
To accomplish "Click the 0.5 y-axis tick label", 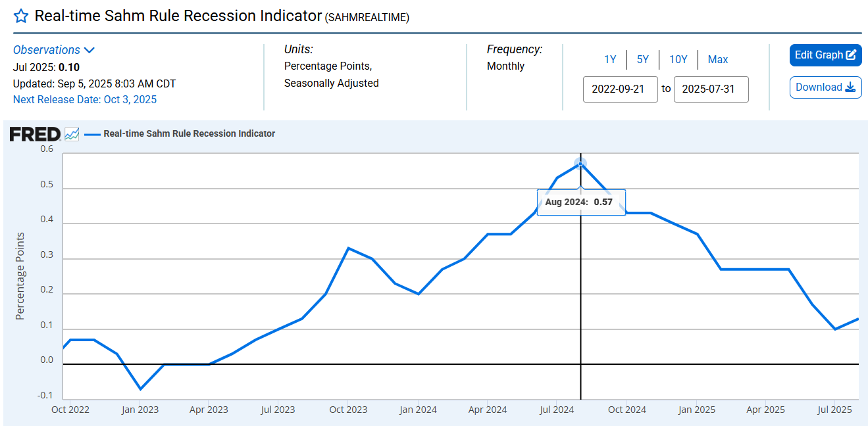I will (47, 185).
